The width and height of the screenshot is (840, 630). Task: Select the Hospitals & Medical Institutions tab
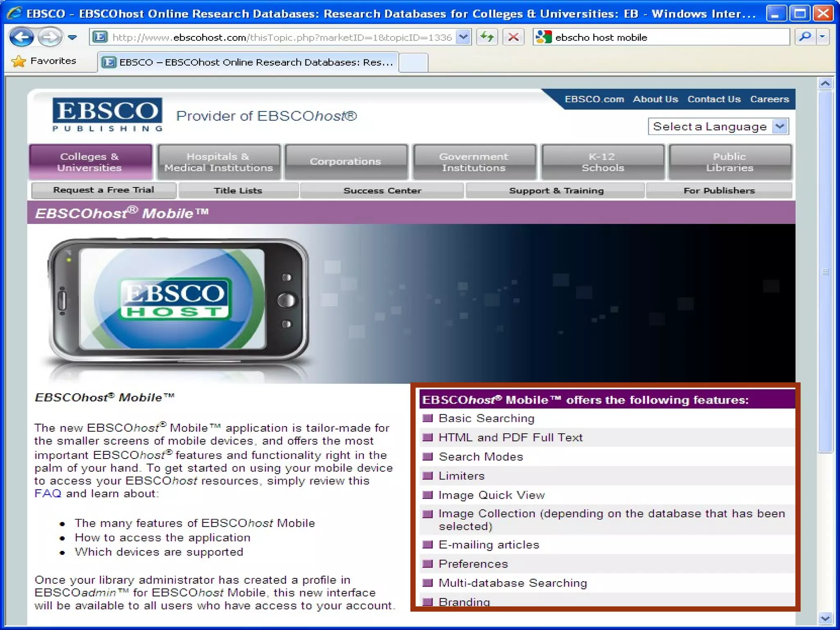point(219,162)
